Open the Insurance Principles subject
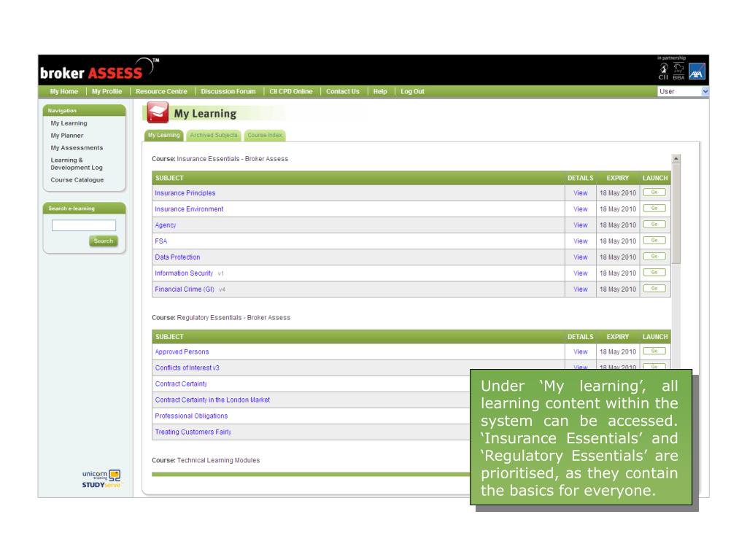747x560 pixels. click(185, 192)
